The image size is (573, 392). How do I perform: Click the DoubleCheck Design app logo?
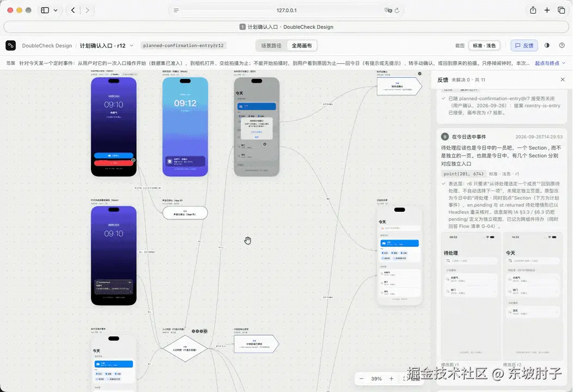click(x=10, y=45)
